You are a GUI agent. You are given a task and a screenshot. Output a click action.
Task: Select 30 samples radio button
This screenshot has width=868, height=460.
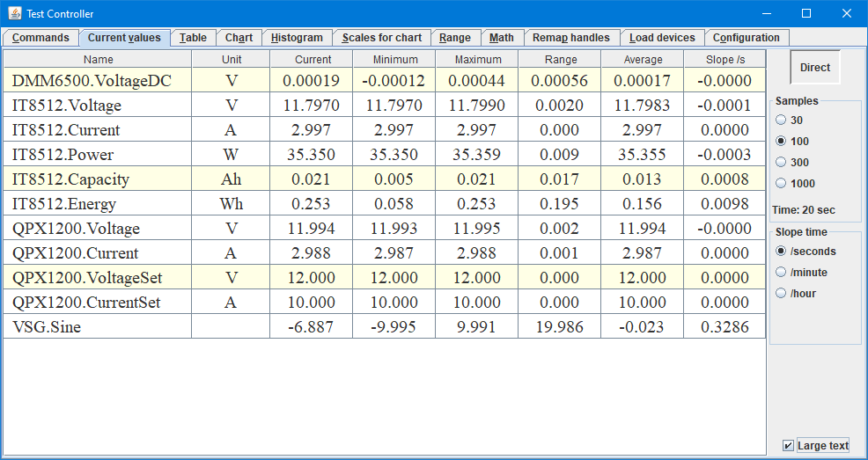click(781, 120)
